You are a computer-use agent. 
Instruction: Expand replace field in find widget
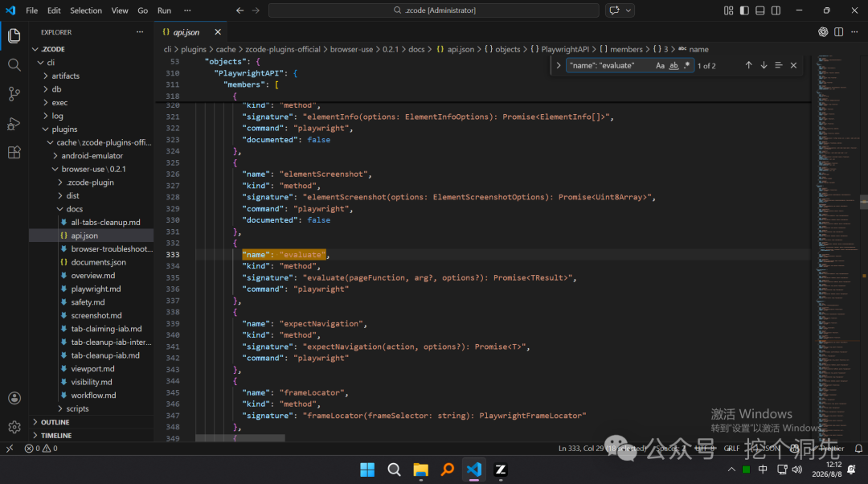(559, 65)
